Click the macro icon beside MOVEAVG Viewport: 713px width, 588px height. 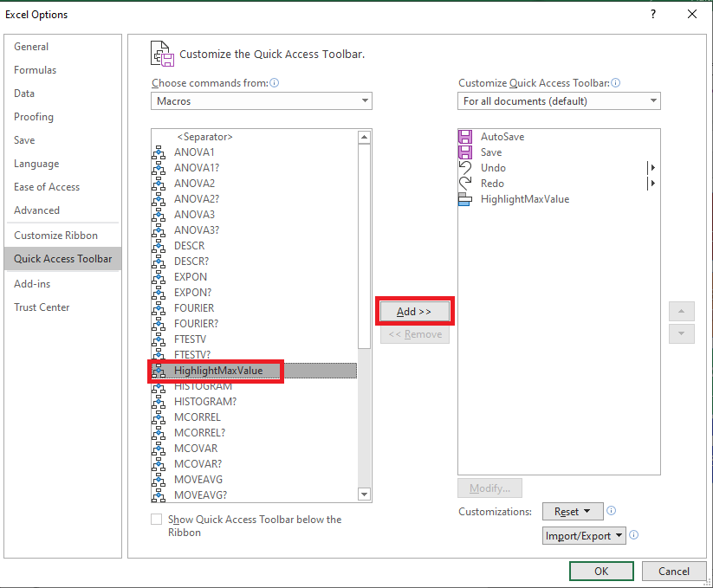(159, 480)
